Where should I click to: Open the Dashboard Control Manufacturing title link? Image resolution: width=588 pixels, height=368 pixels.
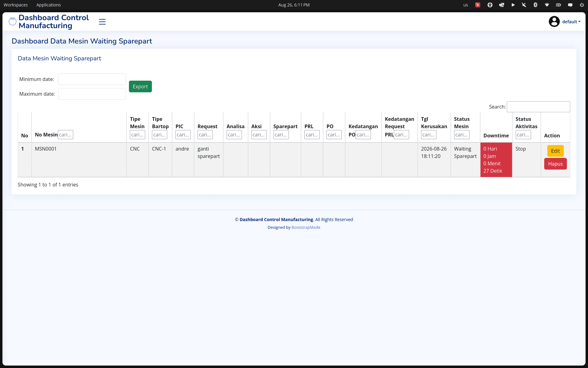(x=54, y=21)
